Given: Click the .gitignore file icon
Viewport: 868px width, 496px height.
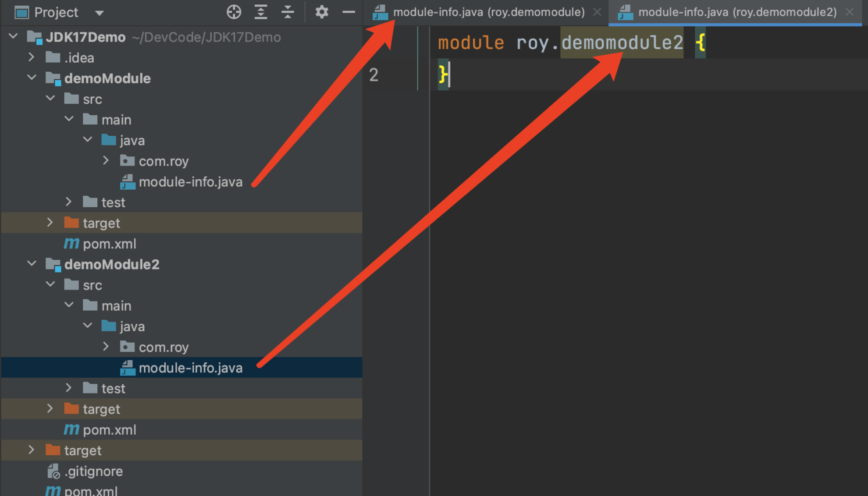Looking at the screenshot, I should click(x=53, y=471).
